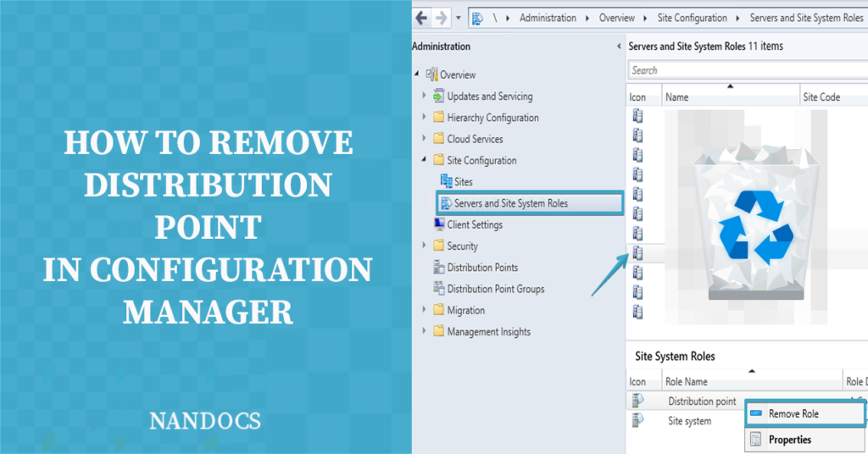Select Sites under Site Configuration
Image resolution: width=868 pixels, height=454 pixels.
(464, 182)
